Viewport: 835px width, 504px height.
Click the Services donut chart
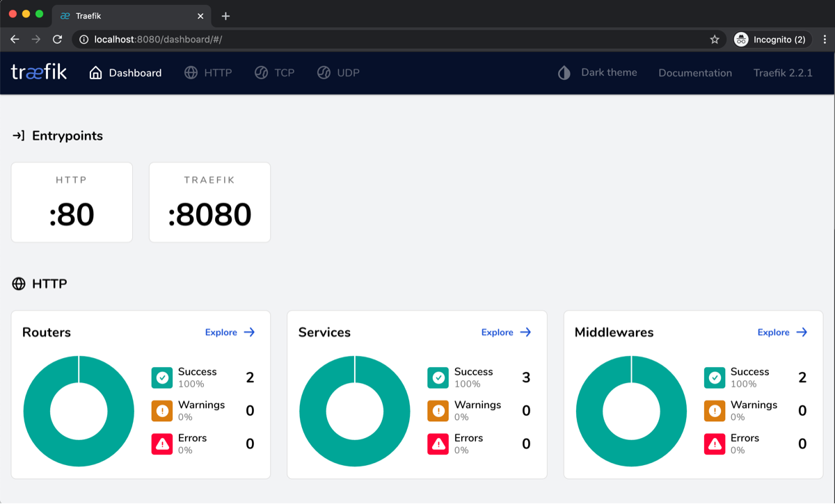coord(355,411)
